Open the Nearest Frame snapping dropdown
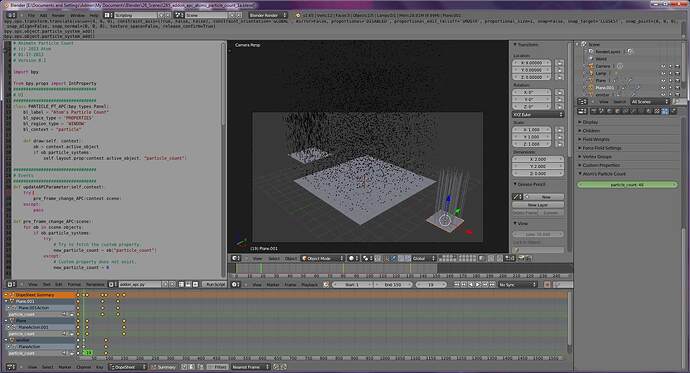Viewport: 690px width, 373px height. tap(250, 367)
